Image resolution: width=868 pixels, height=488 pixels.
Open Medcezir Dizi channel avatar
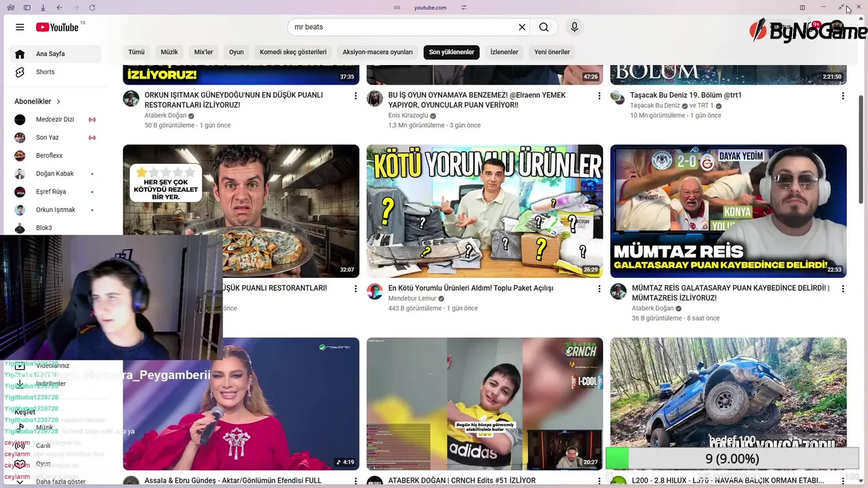[x=20, y=119]
